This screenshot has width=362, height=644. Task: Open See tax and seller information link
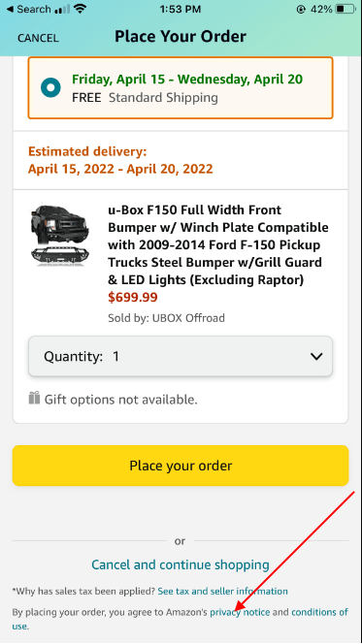coord(222,591)
